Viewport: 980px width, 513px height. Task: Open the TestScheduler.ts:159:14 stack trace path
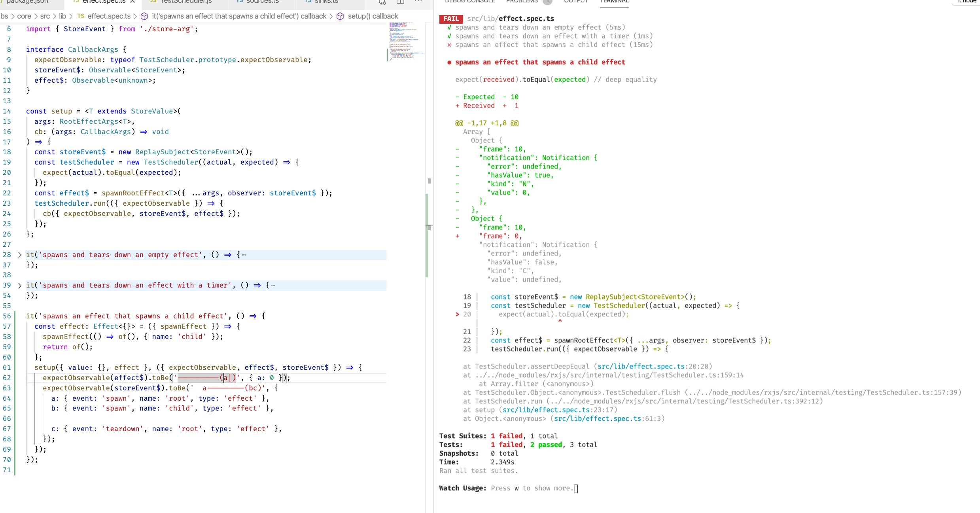[609, 375]
